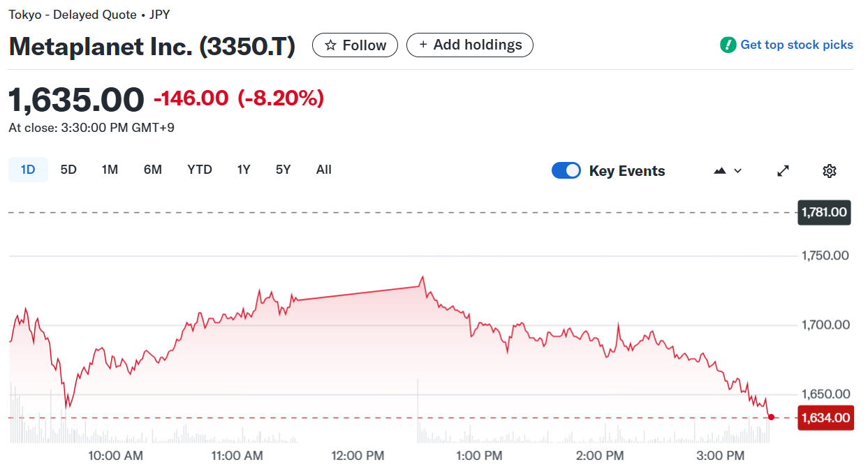The width and height of the screenshot is (868, 467).
Task: Show All-time chart range
Action: pyautogui.click(x=323, y=170)
